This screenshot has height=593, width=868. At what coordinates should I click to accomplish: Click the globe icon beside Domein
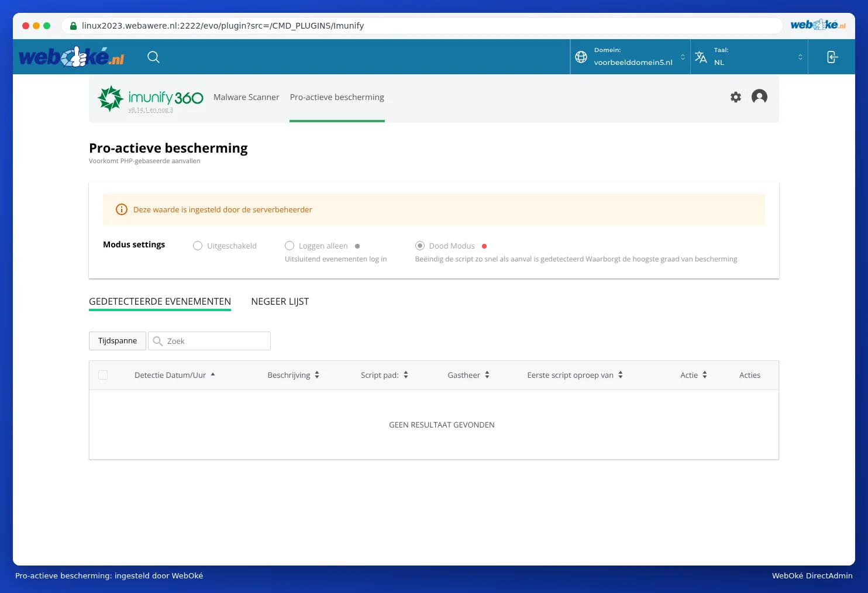[581, 57]
